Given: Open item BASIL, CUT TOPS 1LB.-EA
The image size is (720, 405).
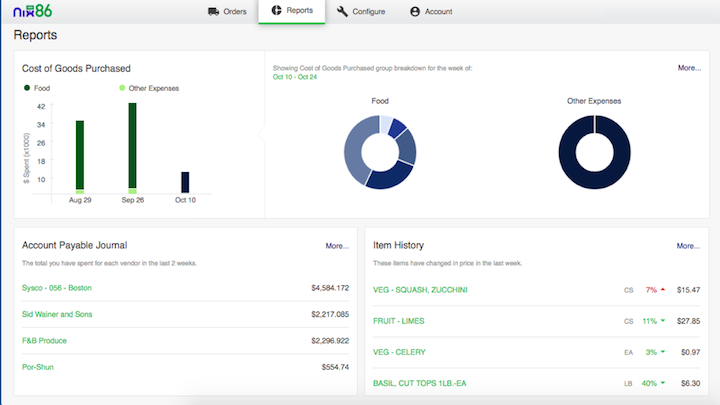Looking at the screenshot, I should [420, 383].
